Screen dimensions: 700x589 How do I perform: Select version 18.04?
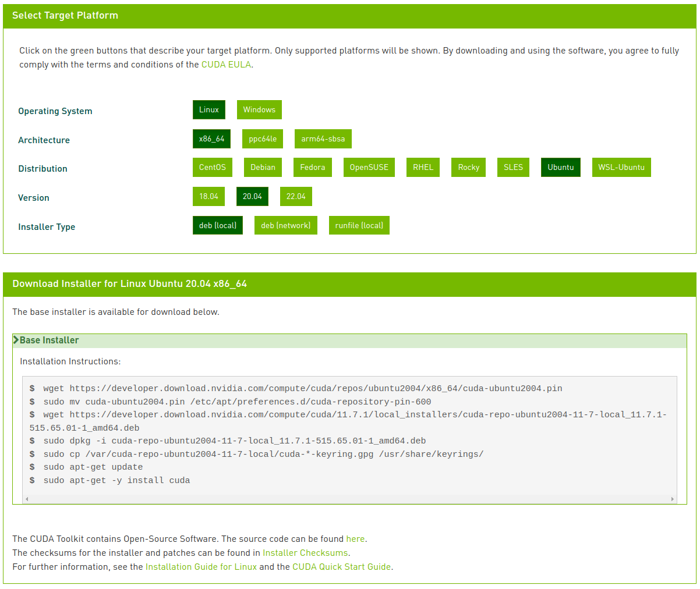[x=208, y=196]
